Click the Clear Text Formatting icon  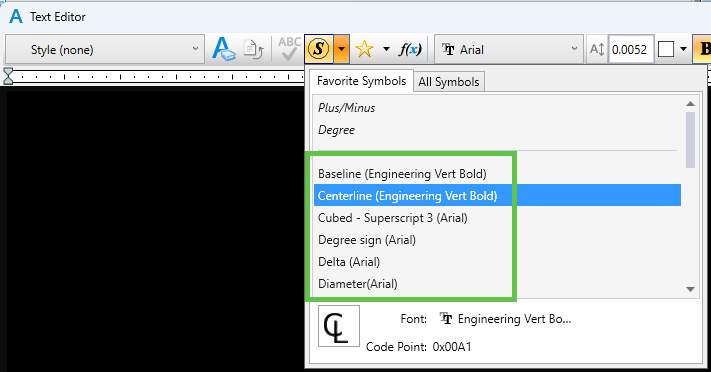(x=224, y=49)
